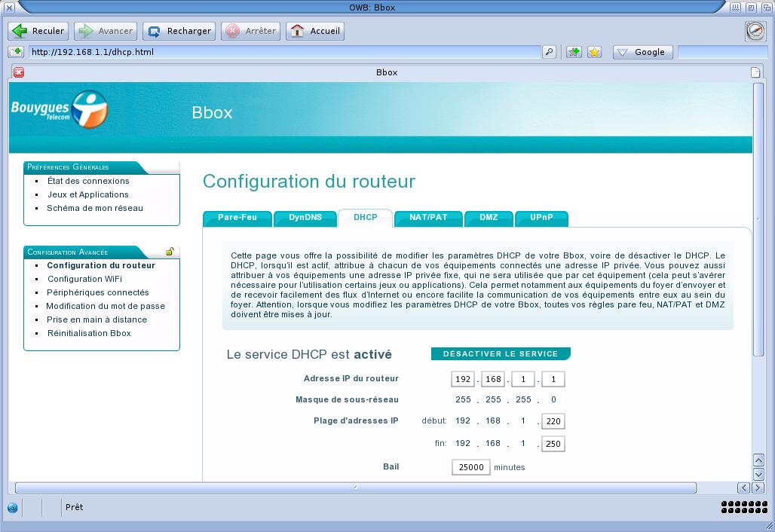The image size is (775, 532).
Task: Switch to the UPnP tab
Action: coord(541,218)
